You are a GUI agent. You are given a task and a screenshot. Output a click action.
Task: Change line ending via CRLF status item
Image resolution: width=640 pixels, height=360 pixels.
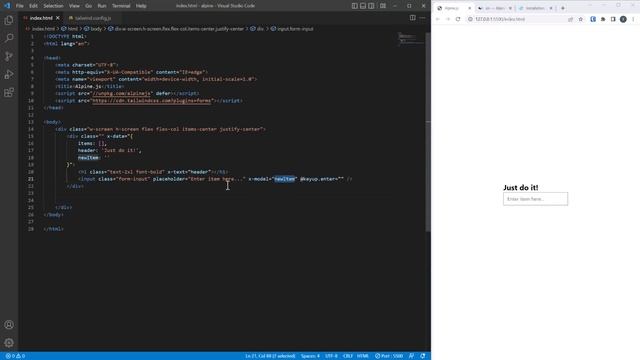[348, 356]
